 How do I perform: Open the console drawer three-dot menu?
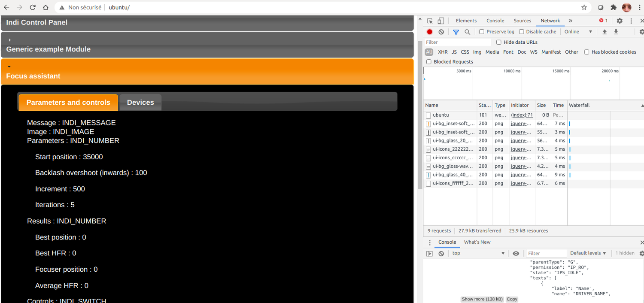(429, 242)
